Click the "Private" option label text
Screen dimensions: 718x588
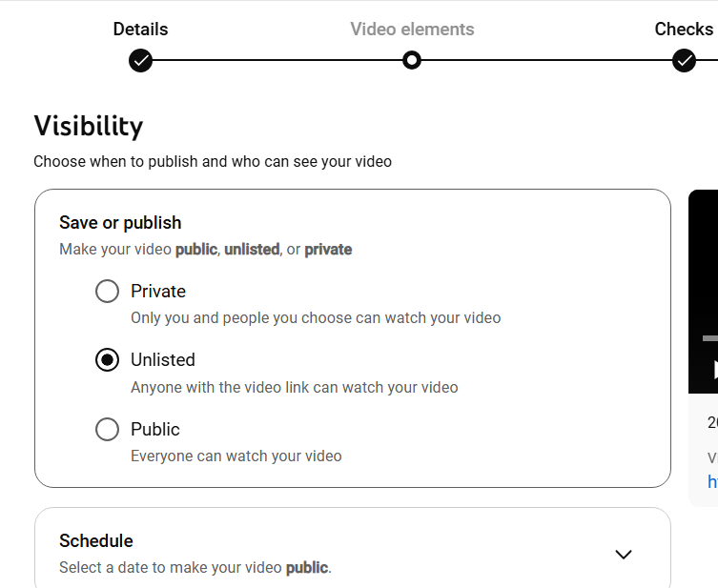158,292
